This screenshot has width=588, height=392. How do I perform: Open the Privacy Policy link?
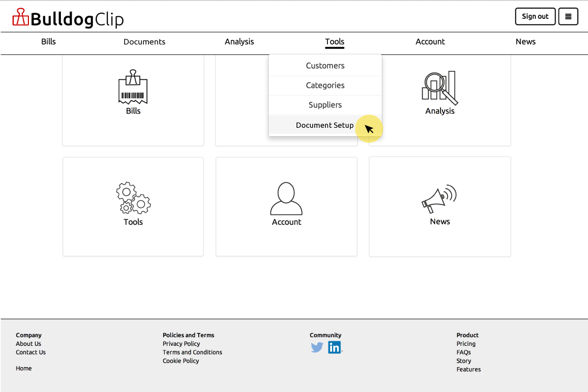point(181,344)
